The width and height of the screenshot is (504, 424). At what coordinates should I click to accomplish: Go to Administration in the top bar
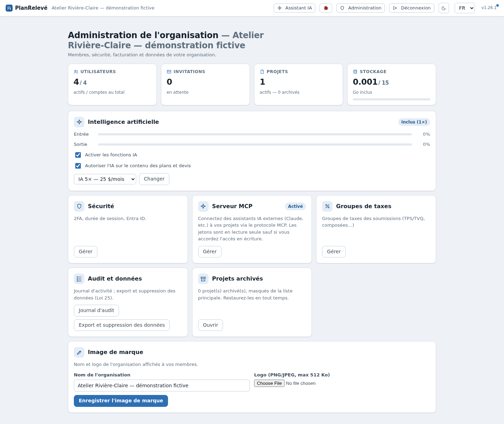360,8
